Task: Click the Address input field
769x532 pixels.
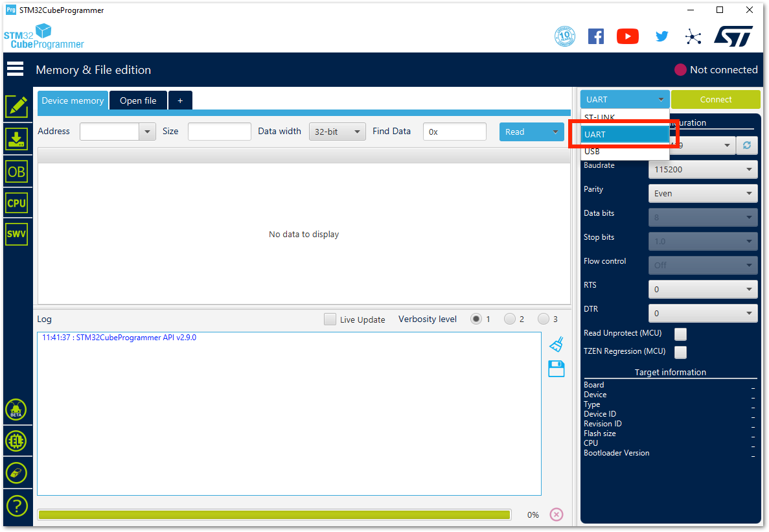Action: click(x=109, y=132)
